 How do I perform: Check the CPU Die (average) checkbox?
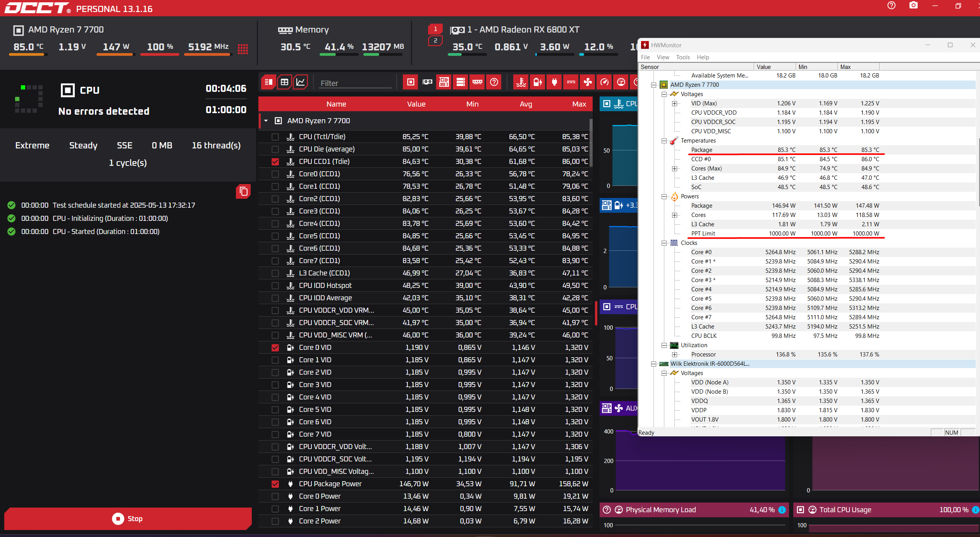coord(275,149)
